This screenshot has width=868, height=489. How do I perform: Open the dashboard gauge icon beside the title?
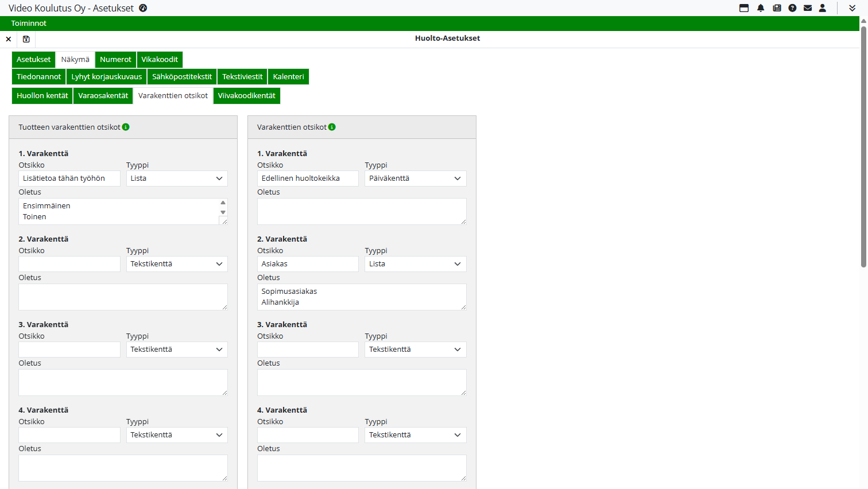143,8
